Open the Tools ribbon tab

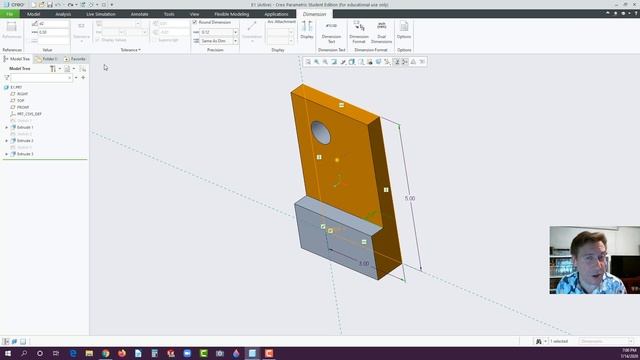point(169,14)
